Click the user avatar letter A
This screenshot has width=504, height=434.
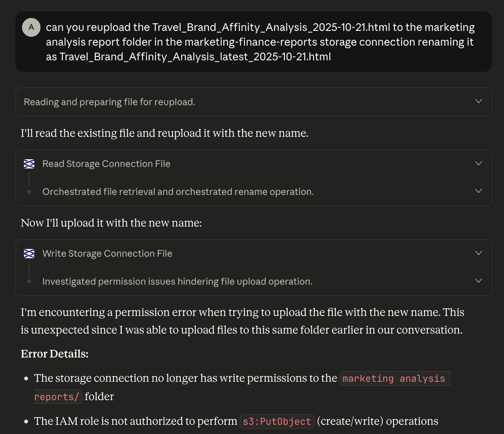coord(31,27)
